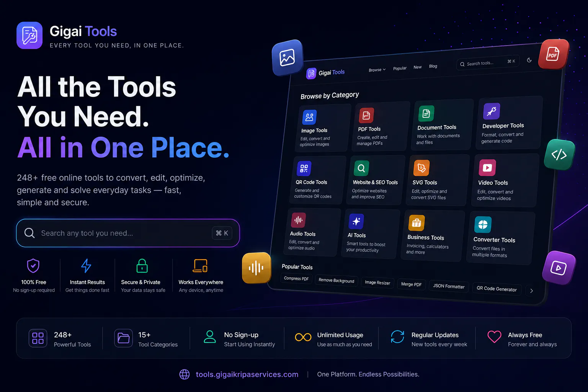Click the 'Browse by Category' heading
The width and height of the screenshot is (588, 392).
(x=330, y=95)
